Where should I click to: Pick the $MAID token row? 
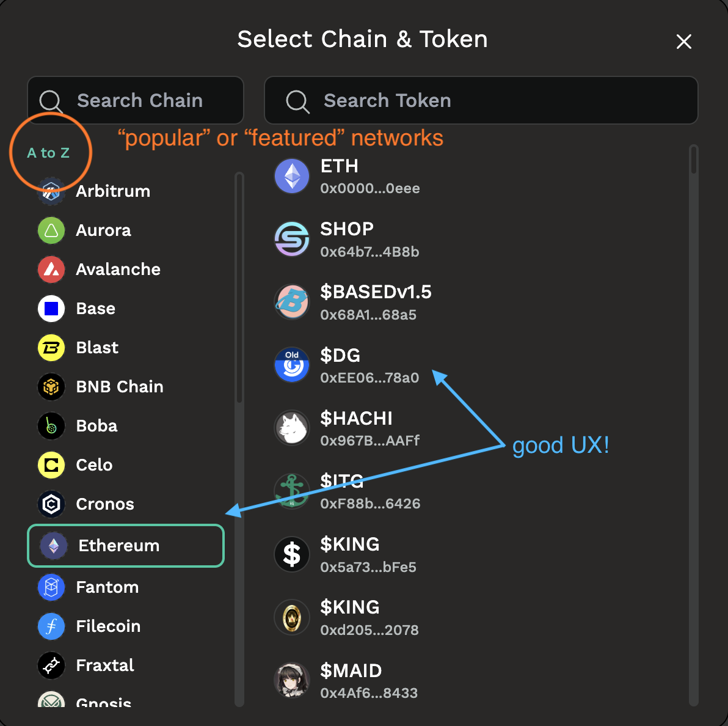(351, 681)
